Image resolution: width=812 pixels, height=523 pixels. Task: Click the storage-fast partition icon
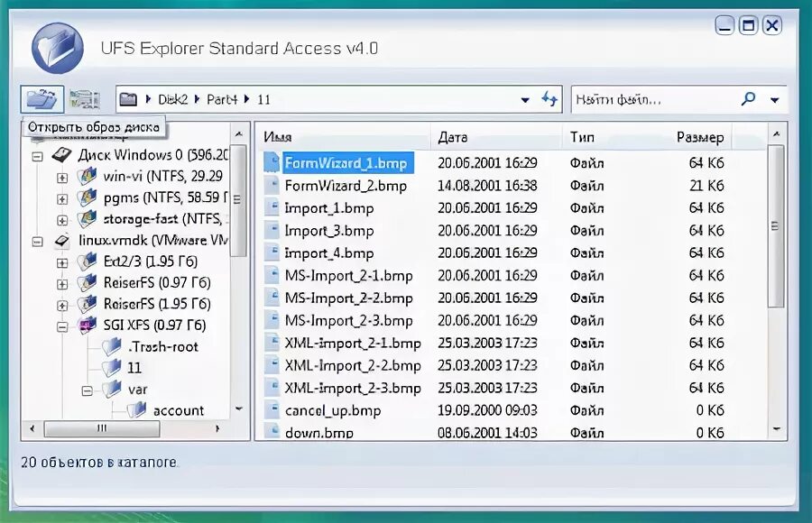[87, 219]
